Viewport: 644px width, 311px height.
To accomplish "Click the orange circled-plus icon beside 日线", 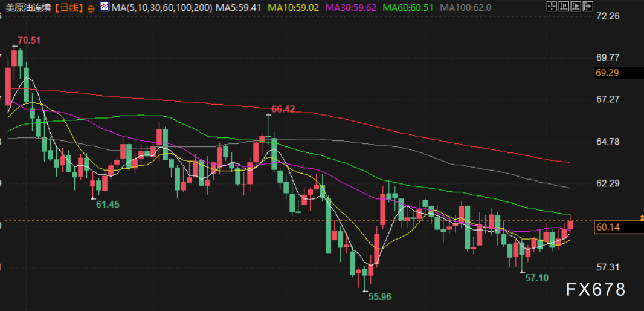I will click(x=91, y=8).
